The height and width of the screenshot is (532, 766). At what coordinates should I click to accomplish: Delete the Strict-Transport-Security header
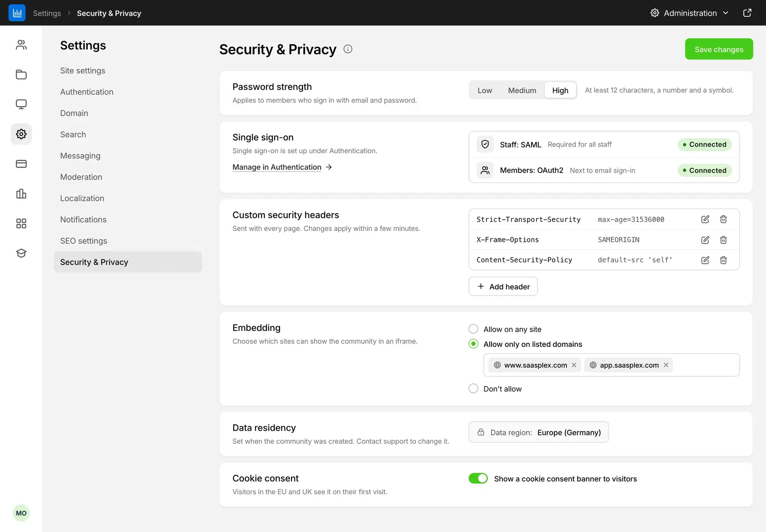[x=723, y=219]
